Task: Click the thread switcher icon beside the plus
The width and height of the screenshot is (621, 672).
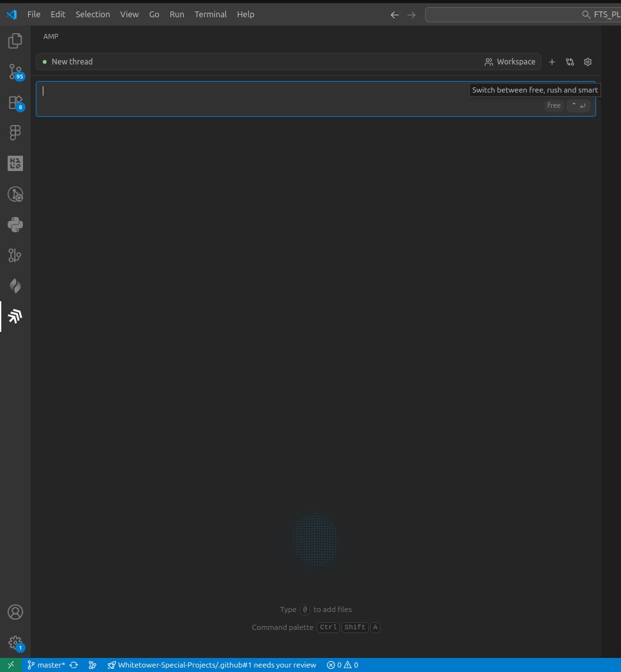Action: coord(569,61)
